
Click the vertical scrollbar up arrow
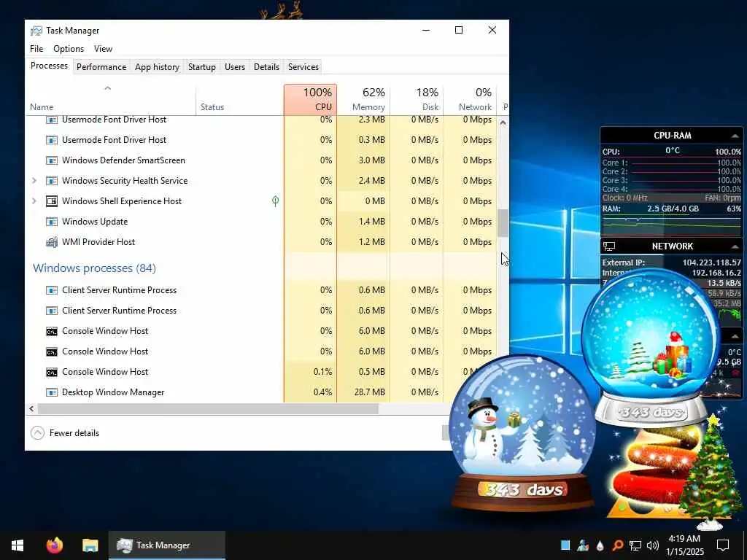pos(503,122)
